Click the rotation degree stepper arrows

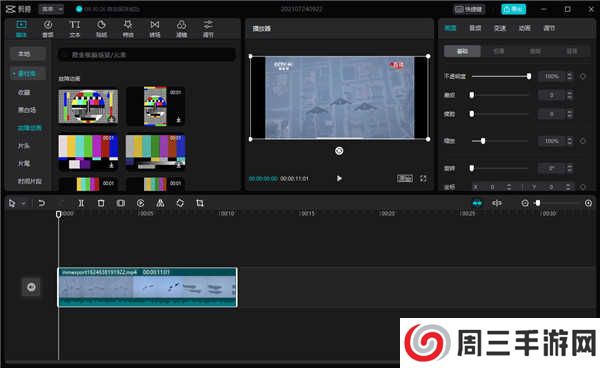coord(570,168)
